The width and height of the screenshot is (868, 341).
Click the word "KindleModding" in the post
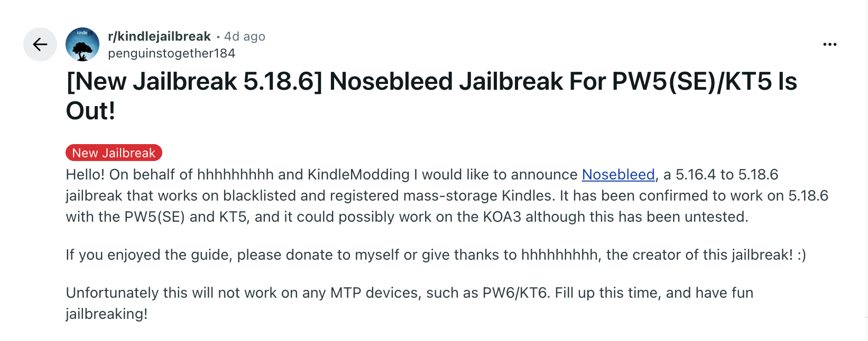tap(358, 175)
